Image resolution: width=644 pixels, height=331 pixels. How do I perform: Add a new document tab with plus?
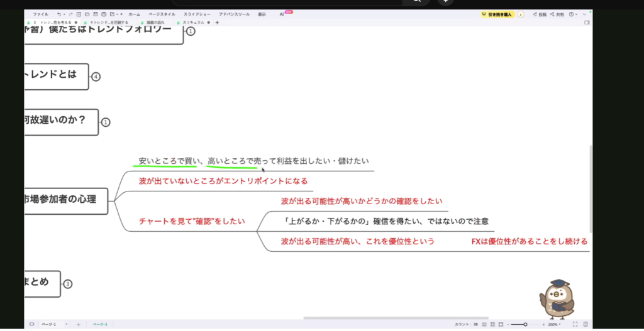tap(217, 23)
